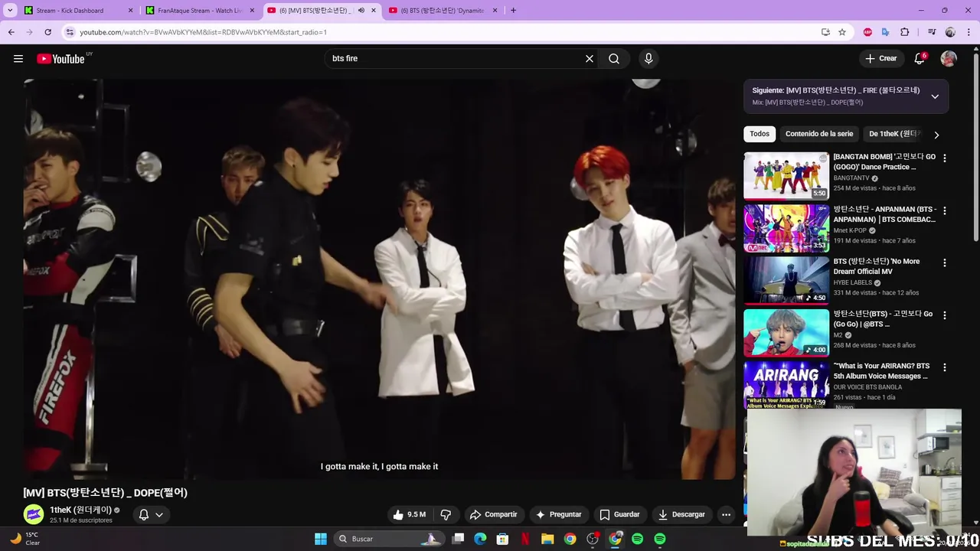Open a new browser tab

pos(513,11)
